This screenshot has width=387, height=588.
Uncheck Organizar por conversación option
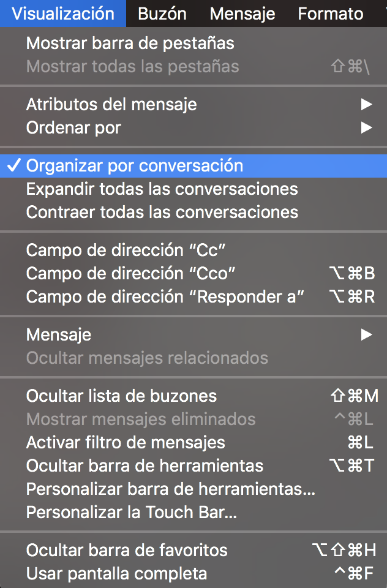coord(135,166)
